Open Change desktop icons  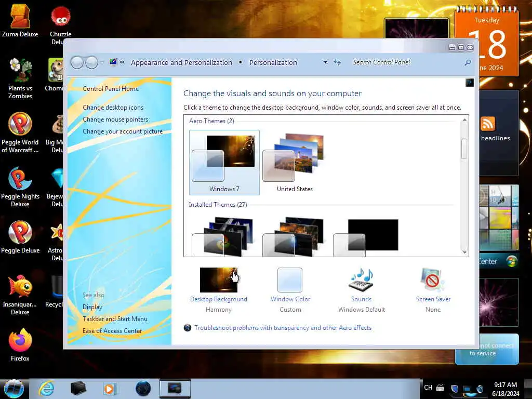[x=113, y=108]
